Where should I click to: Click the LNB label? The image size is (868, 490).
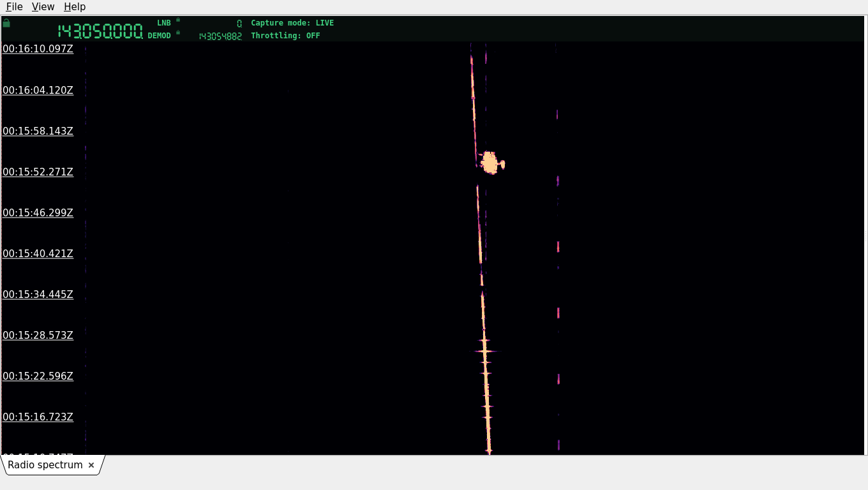click(164, 23)
